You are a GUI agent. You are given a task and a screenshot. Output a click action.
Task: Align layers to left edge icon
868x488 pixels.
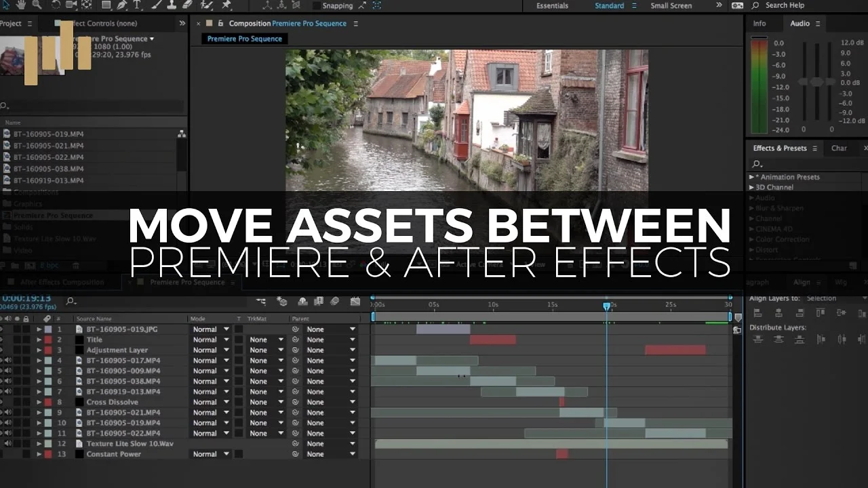pos(757,312)
